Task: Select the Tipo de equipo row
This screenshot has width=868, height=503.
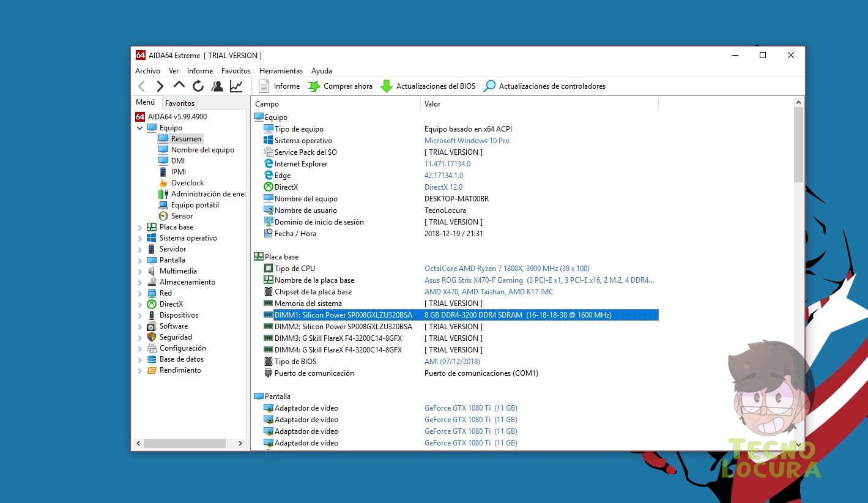Action: [x=461, y=129]
